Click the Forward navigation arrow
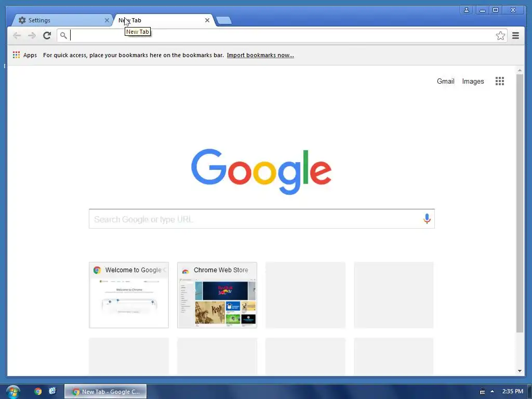 click(x=32, y=35)
